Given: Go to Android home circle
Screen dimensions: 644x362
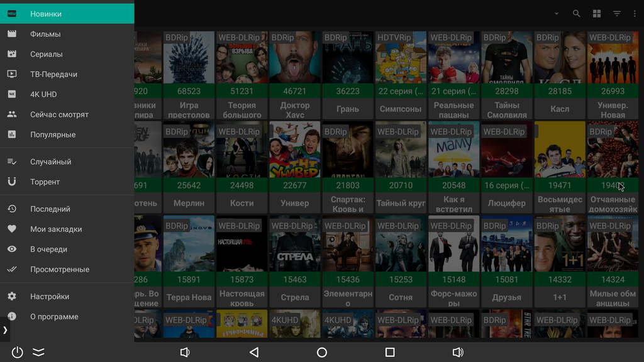Looking at the screenshot, I should tap(322, 352).
